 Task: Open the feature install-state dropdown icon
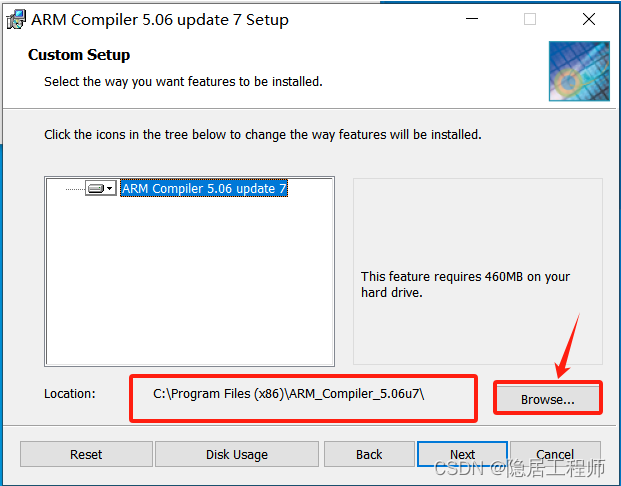pyautogui.click(x=101, y=188)
